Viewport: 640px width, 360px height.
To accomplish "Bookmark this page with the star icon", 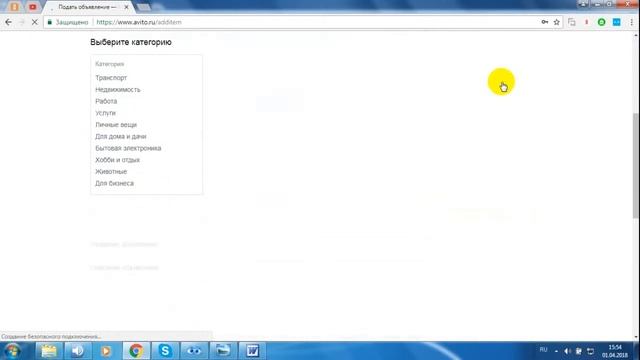I will point(557,22).
